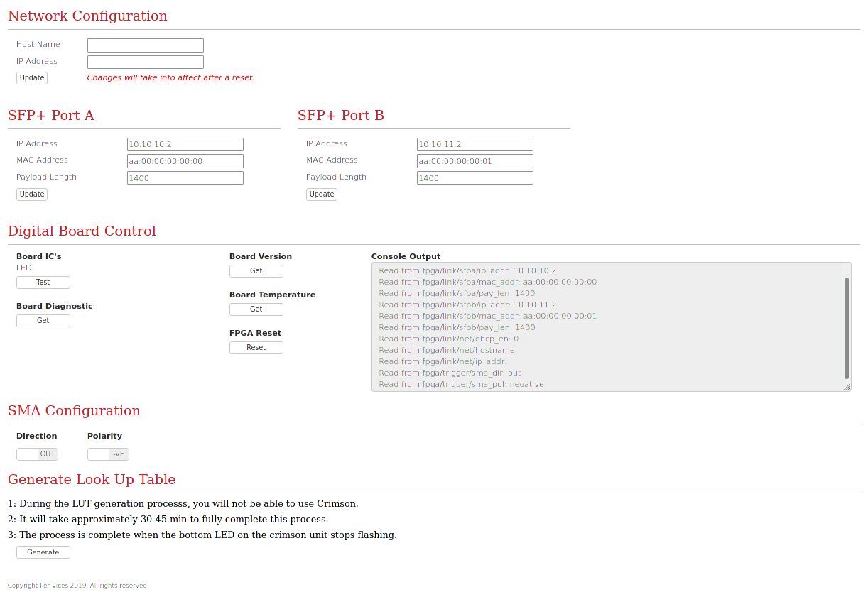Click SFP+ Port B MAC Address field
Screen dimensions: 868x592
[474, 161]
